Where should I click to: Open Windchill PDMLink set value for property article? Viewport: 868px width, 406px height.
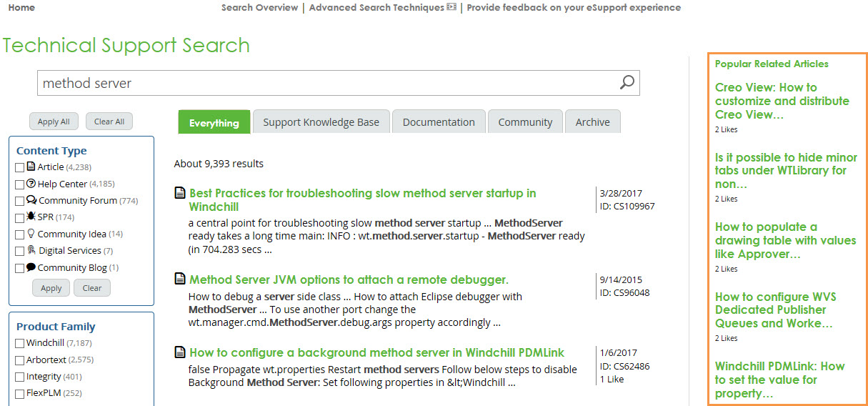(x=780, y=380)
